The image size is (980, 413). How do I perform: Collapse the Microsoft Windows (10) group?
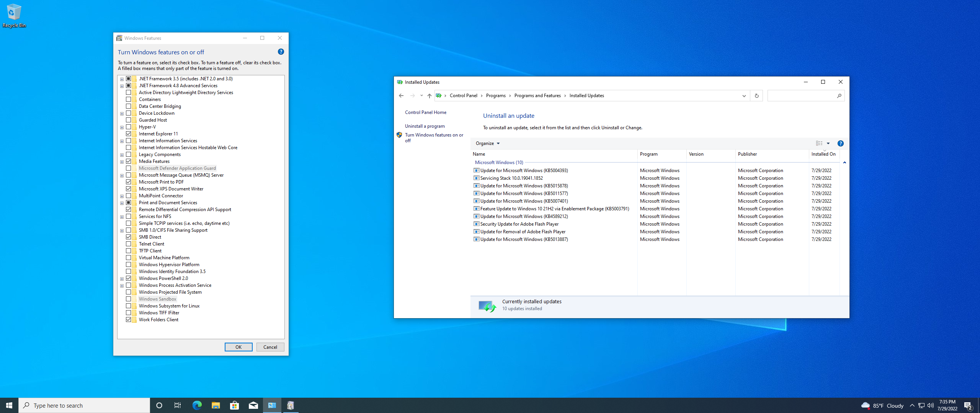click(844, 163)
